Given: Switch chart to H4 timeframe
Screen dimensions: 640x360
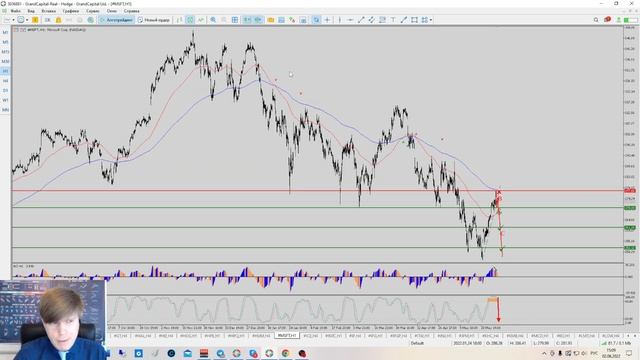Looking at the screenshot, I should point(5,81).
